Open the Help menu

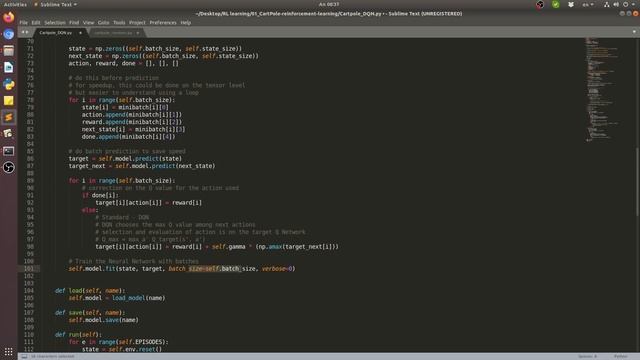pos(186,22)
